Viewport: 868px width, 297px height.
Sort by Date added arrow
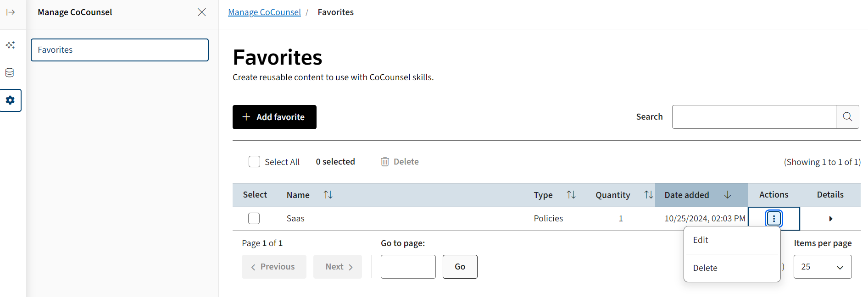click(x=727, y=195)
